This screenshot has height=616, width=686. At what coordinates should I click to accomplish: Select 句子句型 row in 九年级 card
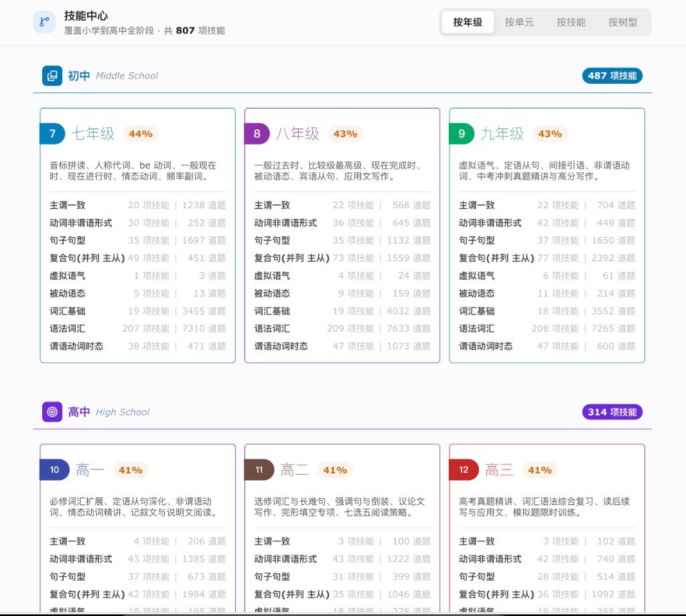point(547,240)
